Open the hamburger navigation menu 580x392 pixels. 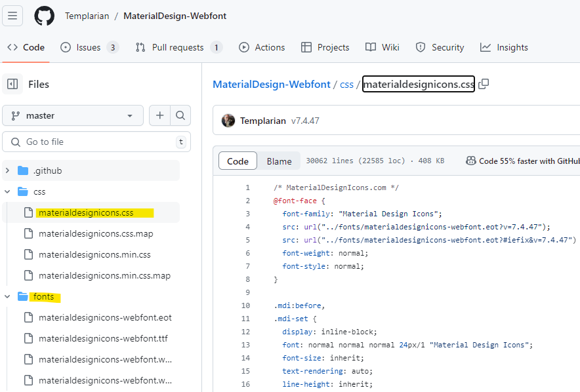click(12, 16)
